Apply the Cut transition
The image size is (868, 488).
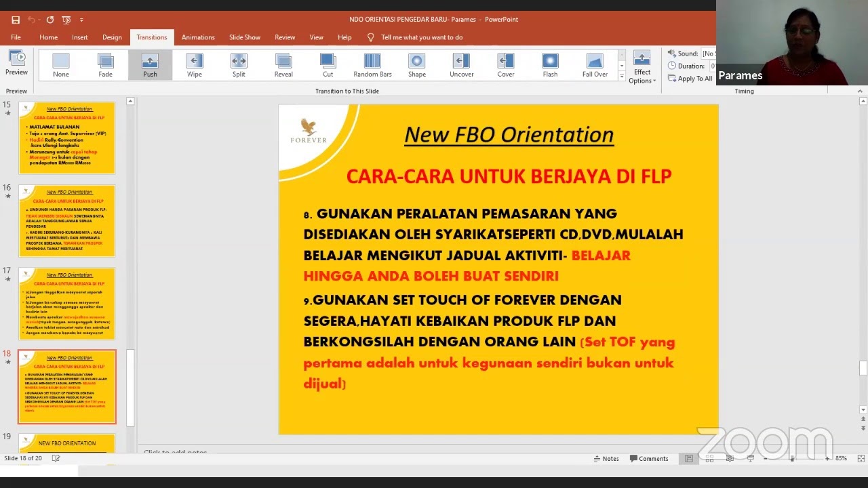click(328, 66)
